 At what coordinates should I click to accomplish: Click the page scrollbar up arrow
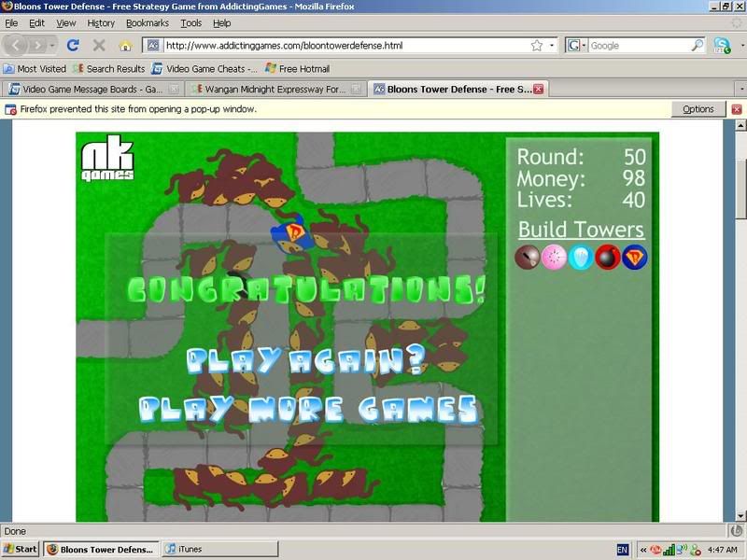(x=740, y=126)
